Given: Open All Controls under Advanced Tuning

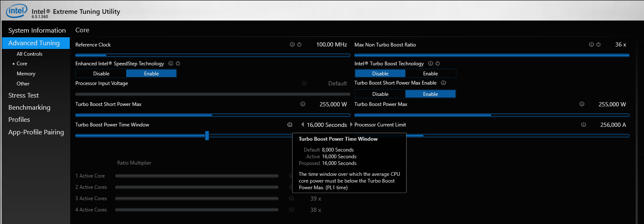Looking at the screenshot, I should (30, 54).
